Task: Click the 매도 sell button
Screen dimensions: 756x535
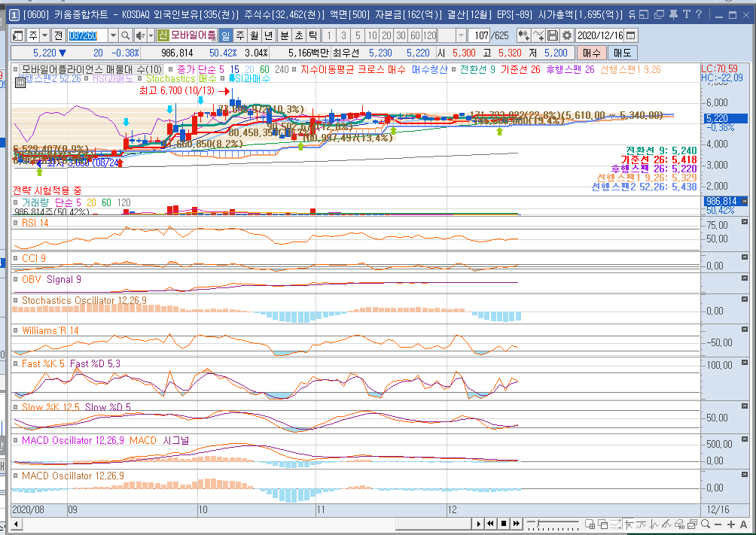Action: (x=623, y=53)
